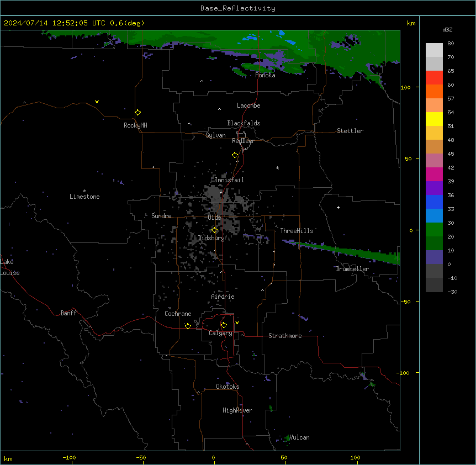Image resolution: width=476 pixels, height=465 pixels.
Task: Pick the white-gray 80 dBZ legend swatch
Action: tap(434, 50)
